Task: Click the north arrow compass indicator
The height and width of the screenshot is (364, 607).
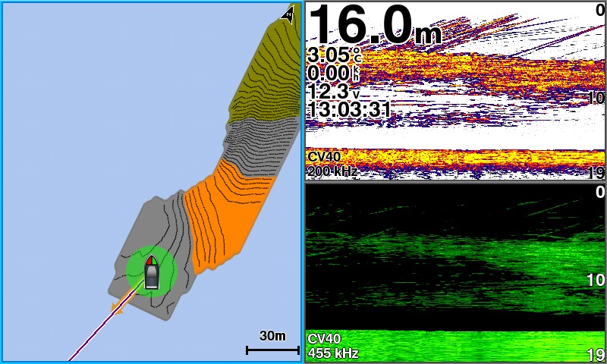Action: point(288,14)
